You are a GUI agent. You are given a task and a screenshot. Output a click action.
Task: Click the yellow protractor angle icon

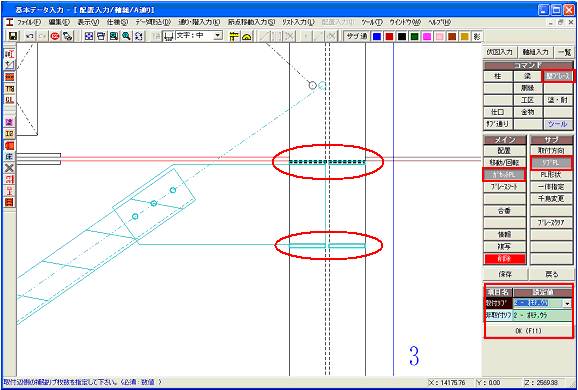247,36
